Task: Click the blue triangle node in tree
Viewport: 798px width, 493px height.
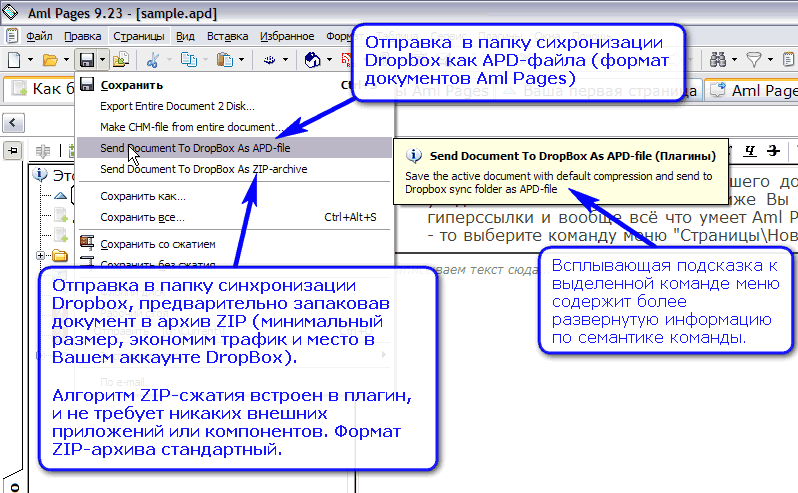Action: tap(61, 195)
